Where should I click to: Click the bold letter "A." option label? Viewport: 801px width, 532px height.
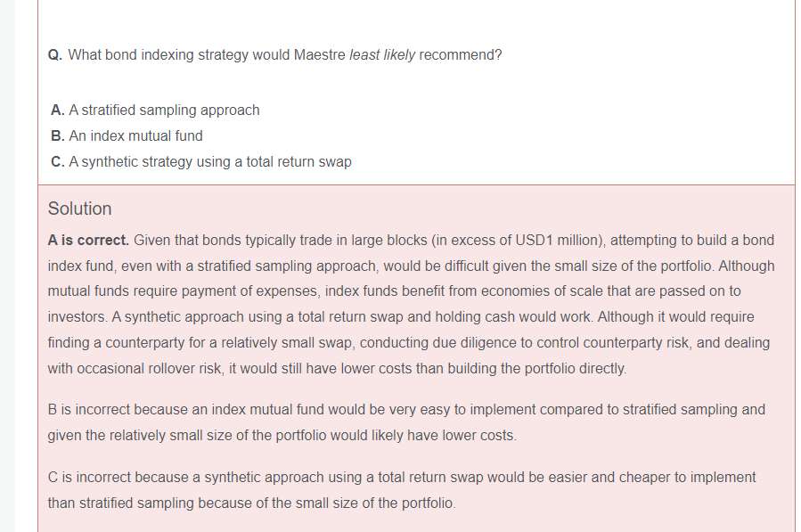[x=58, y=110]
